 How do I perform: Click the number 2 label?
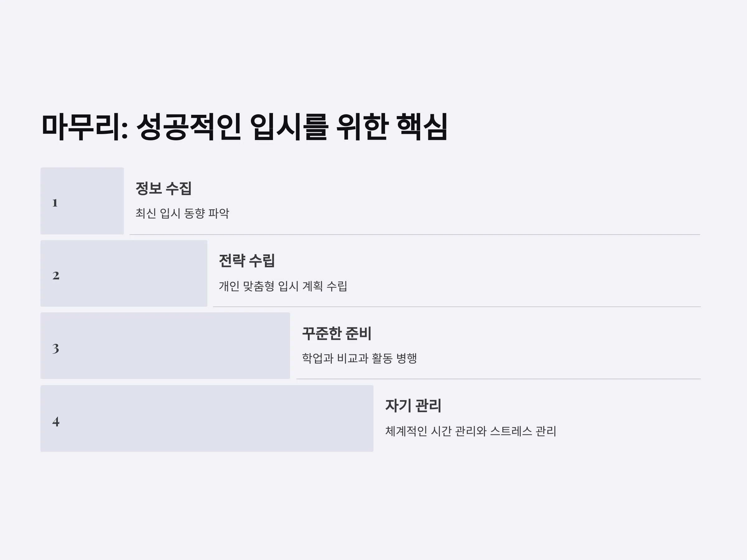pyautogui.click(x=56, y=275)
